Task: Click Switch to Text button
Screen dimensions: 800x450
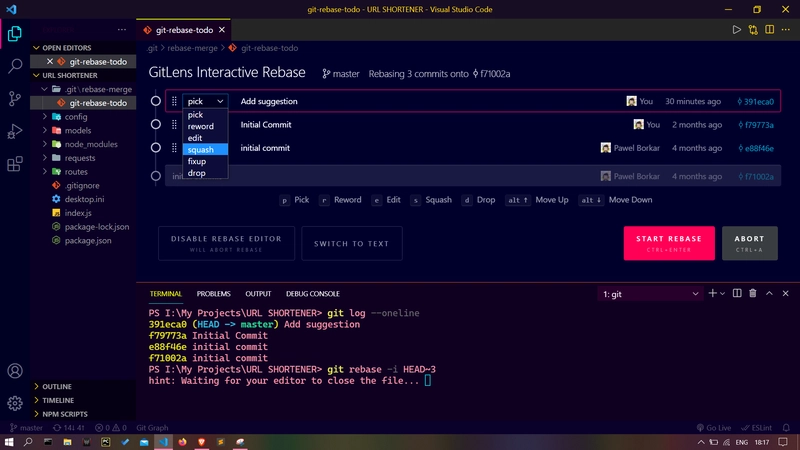Action: [352, 243]
